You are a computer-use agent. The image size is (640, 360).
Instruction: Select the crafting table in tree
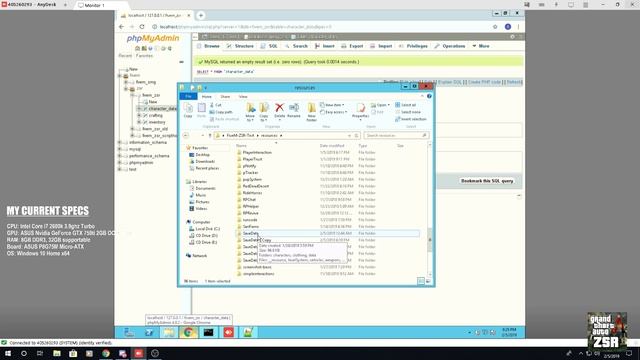click(156, 116)
